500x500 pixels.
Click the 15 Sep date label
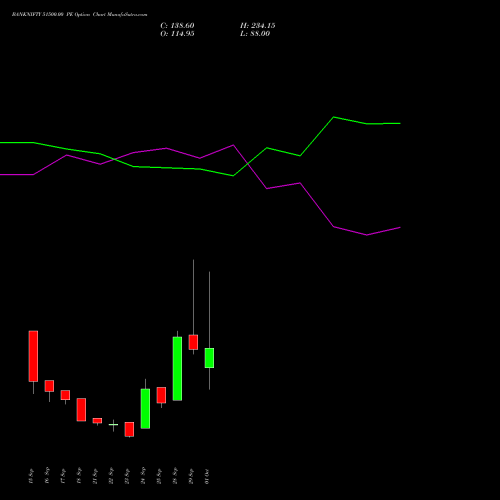(31, 476)
